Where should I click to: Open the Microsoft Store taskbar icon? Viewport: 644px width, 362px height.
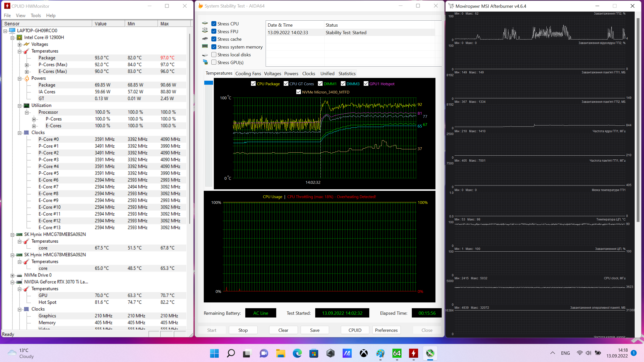click(x=314, y=353)
